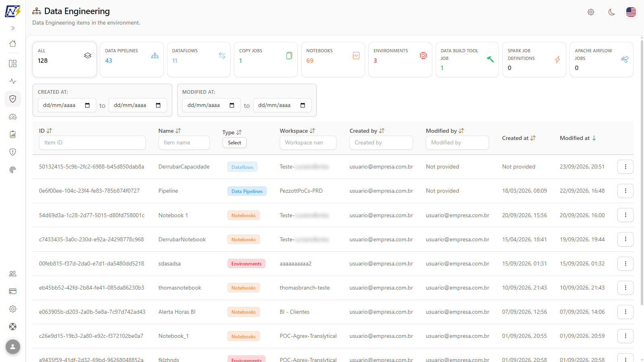This screenshot has width=644, height=362.
Task: Select the ALL 128 items card
Action: [64, 60]
